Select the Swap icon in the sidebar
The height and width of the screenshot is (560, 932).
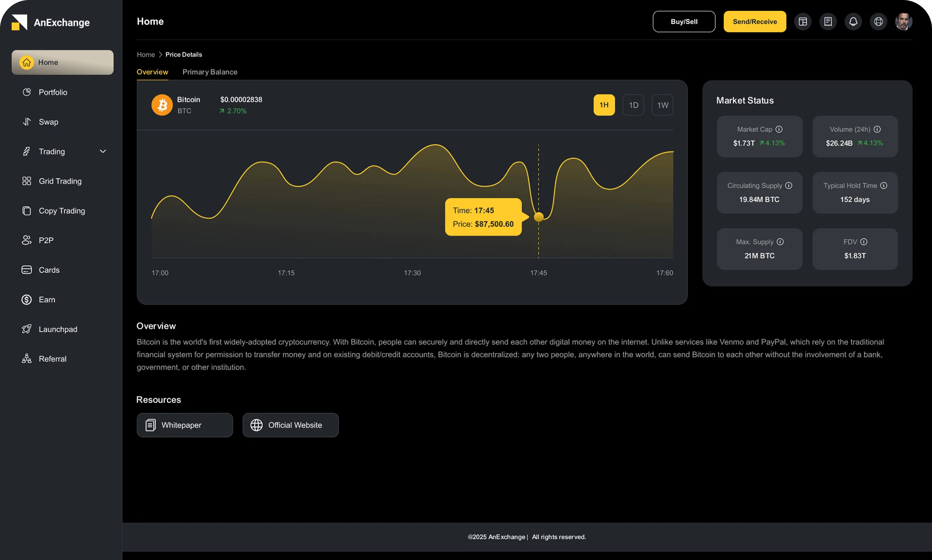(26, 121)
